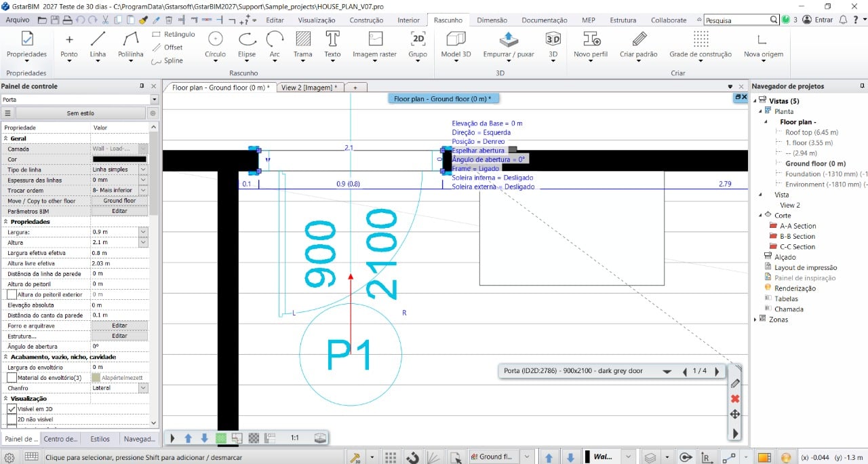Expand the Zonas tree node
Image resolution: width=868 pixels, height=464 pixels.
click(756, 320)
